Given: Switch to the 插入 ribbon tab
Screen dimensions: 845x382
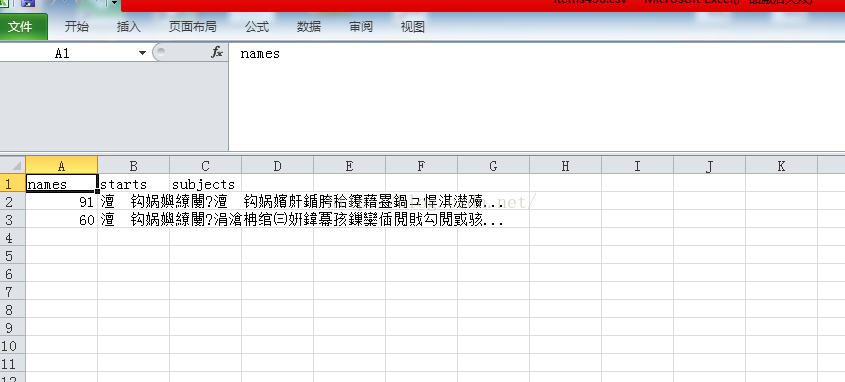Looking at the screenshot, I should pos(128,26).
